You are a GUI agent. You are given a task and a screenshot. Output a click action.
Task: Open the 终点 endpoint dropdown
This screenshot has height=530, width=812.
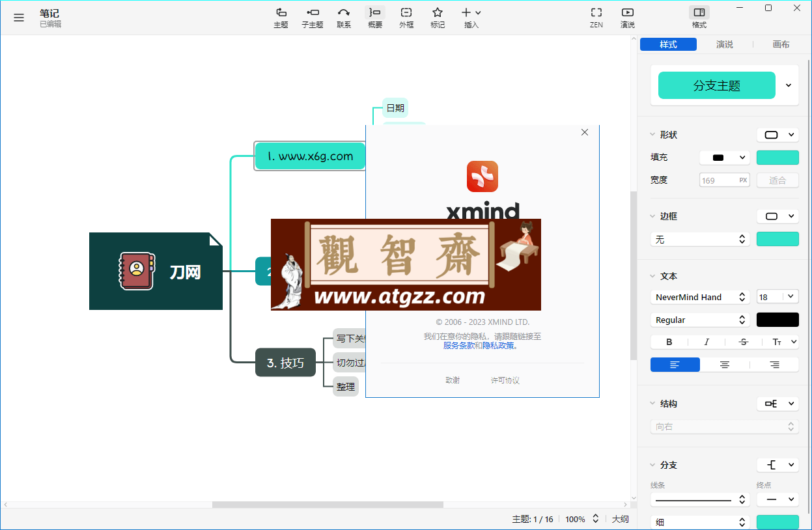(777, 499)
